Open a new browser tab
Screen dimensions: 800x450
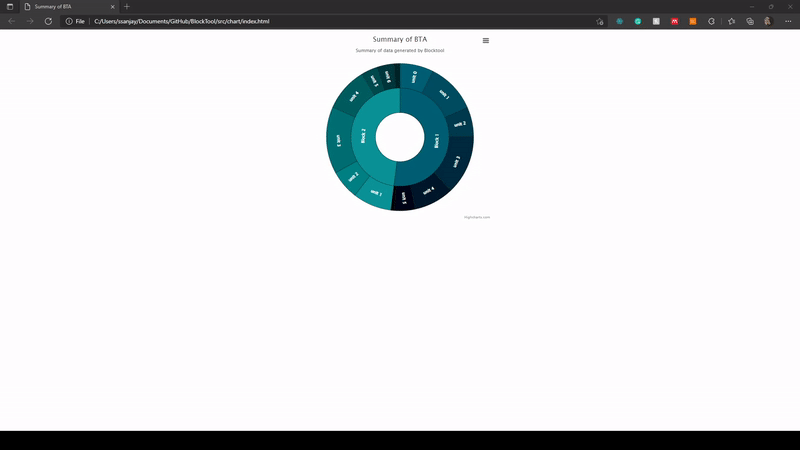pyautogui.click(x=127, y=7)
